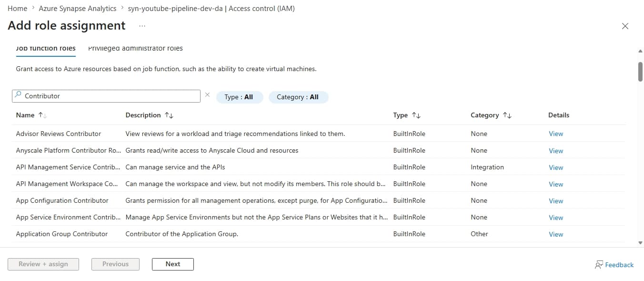Click the Details column header
Image resolution: width=644 pixels, height=281 pixels.
point(559,115)
